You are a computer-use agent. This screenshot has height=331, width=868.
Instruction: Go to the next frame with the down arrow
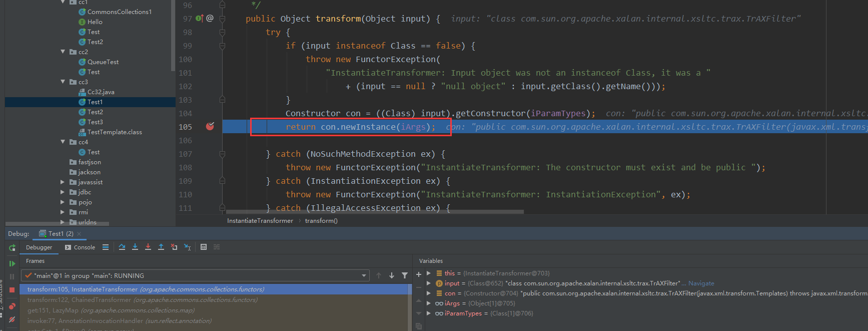click(392, 275)
